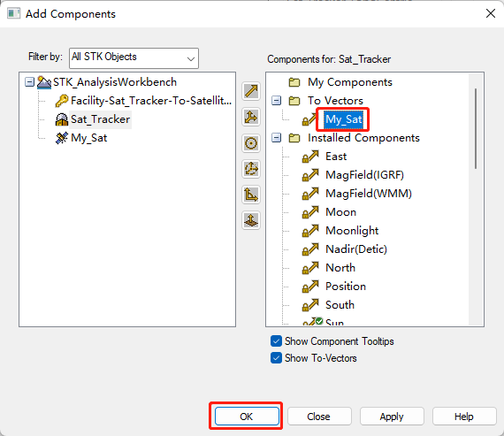
Task: Collapse the To Vectors folder
Action: [x=276, y=101]
